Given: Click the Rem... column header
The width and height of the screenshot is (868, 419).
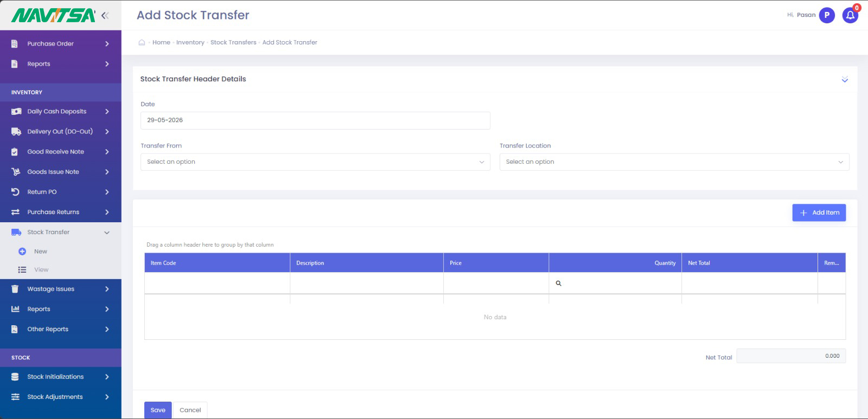Looking at the screenshot, I should [x=832, y=263].
